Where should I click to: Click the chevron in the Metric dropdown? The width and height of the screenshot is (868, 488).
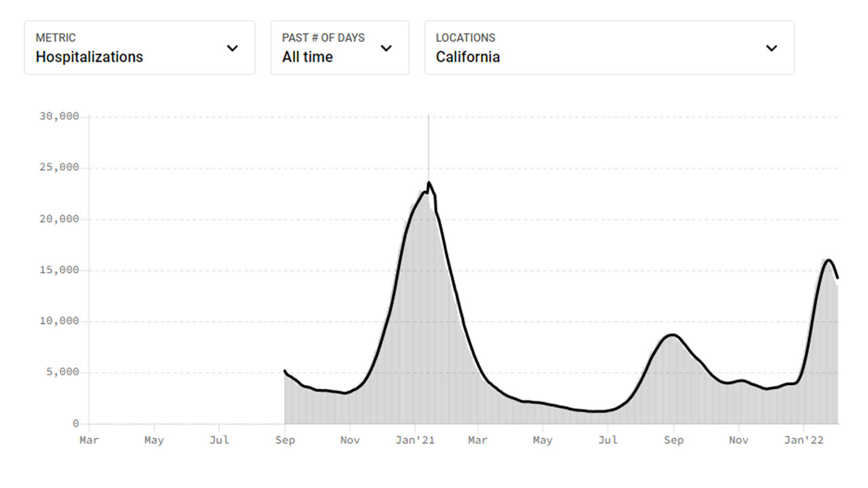233,48
